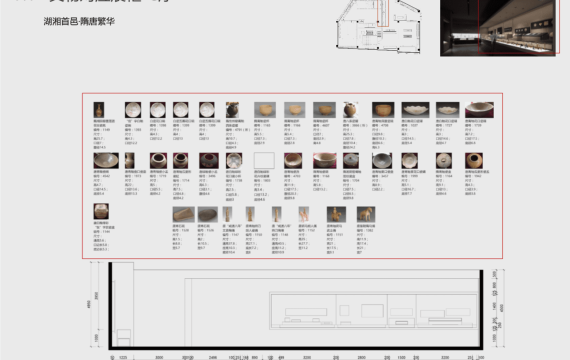The height and width of the screenshot is (360, 570).
Task: Select the red highlight rectangle on the floor plan
Action: point(383,13)
